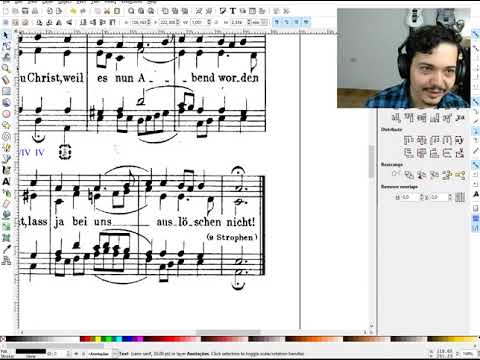Toggle width/height lock ratio button
The image size is (480, 360).
click(x=216, y=23)
